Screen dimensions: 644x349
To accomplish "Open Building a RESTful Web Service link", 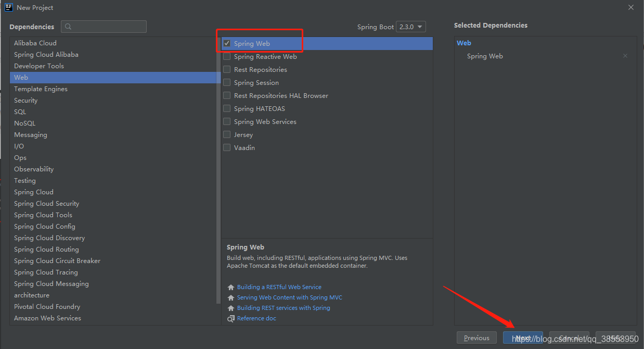I will (x=279, y=287).
